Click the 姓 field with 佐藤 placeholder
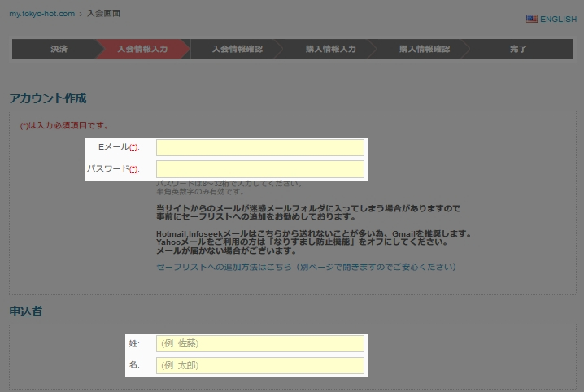584x392 pixels. coord(259,344)
